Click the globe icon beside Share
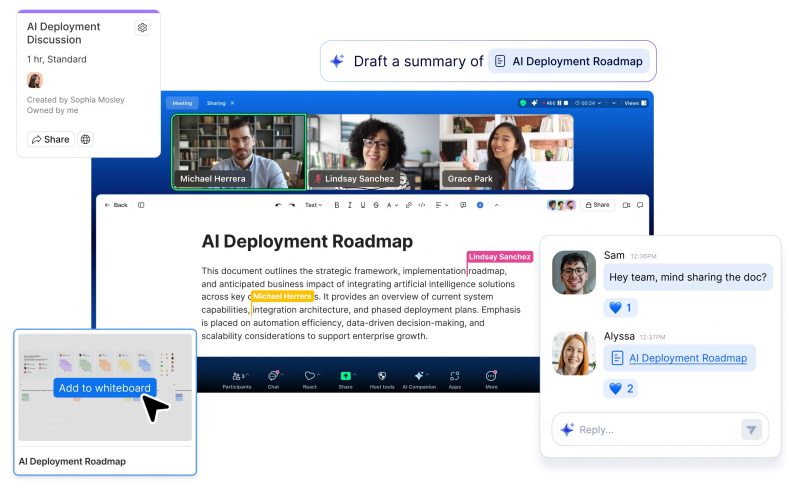This screenshot has width=800, height=483. (86, 139)
